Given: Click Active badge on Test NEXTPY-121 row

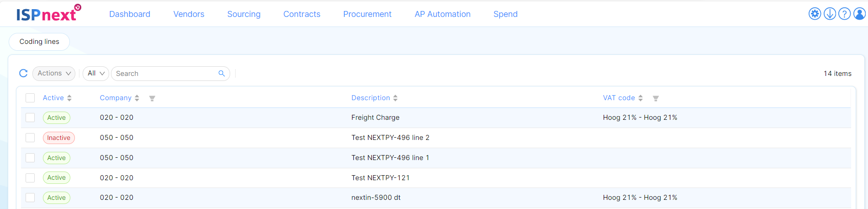Looking at the screenshot, I should (x=57, y=177).
